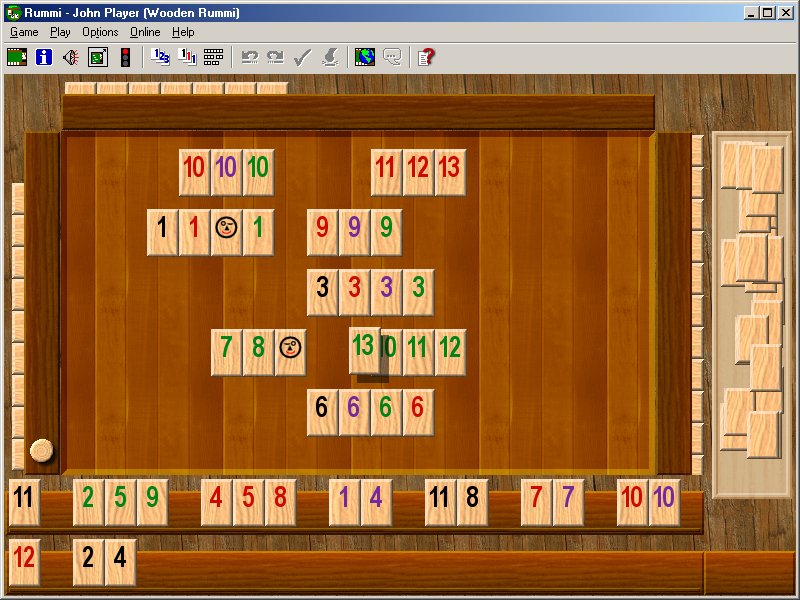Open the Help menu

(183, 32)
